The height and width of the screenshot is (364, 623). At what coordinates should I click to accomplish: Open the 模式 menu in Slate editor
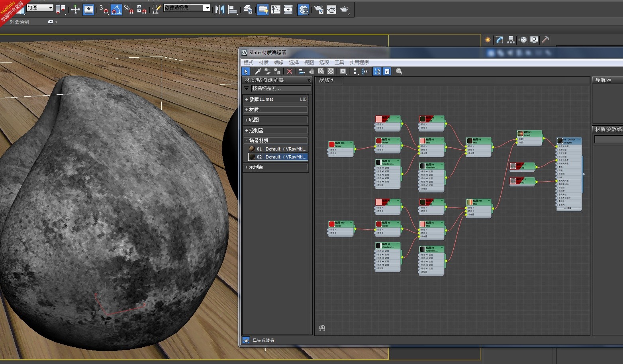pyautogui.click(x=248, y=63)
